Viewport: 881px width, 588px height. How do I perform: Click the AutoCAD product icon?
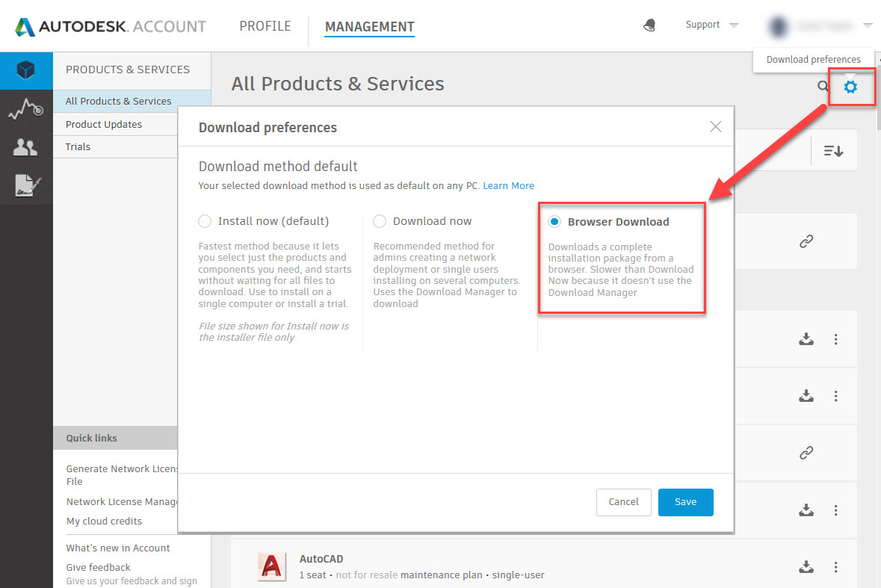(271, 566)
